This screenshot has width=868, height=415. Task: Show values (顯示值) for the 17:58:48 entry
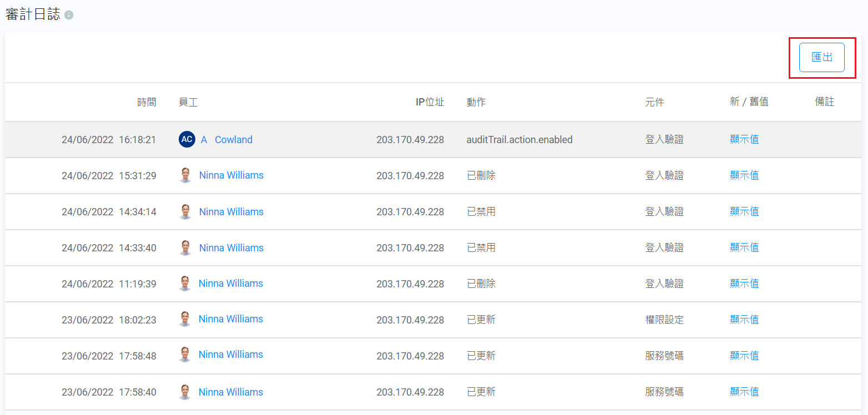744,356
